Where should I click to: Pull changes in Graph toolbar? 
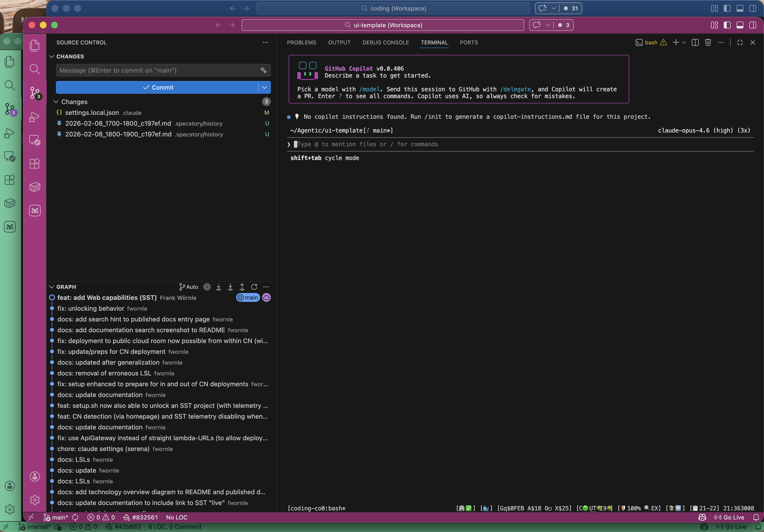230,287
